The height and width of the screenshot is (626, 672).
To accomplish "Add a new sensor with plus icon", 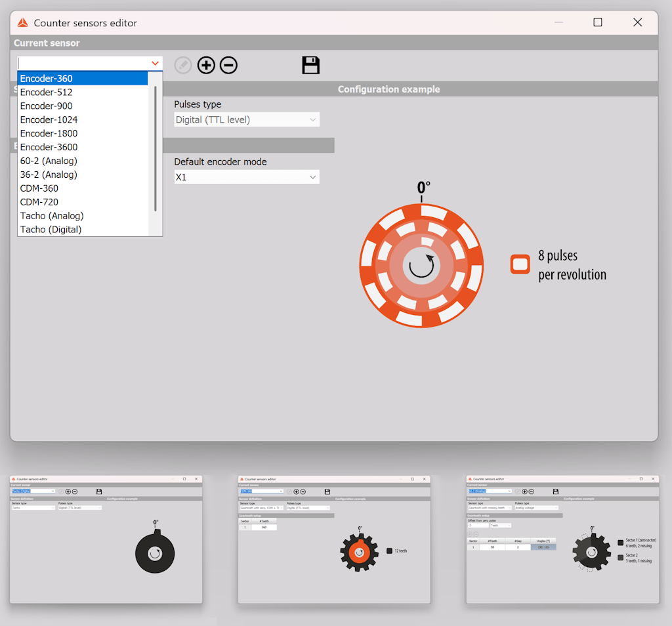I will point(206,65).
